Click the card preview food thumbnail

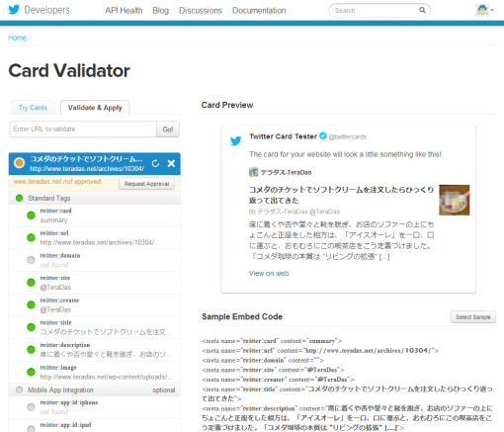[455, 200]
